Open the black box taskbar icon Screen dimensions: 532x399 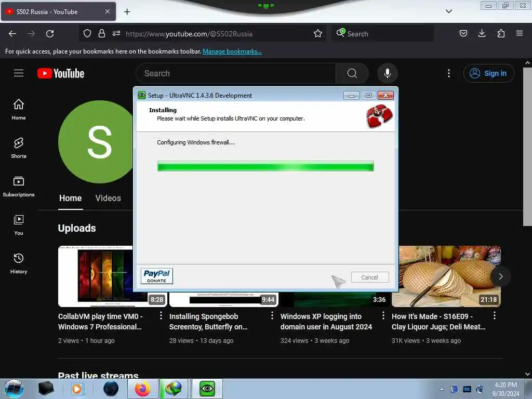click(x=46, y=389)
